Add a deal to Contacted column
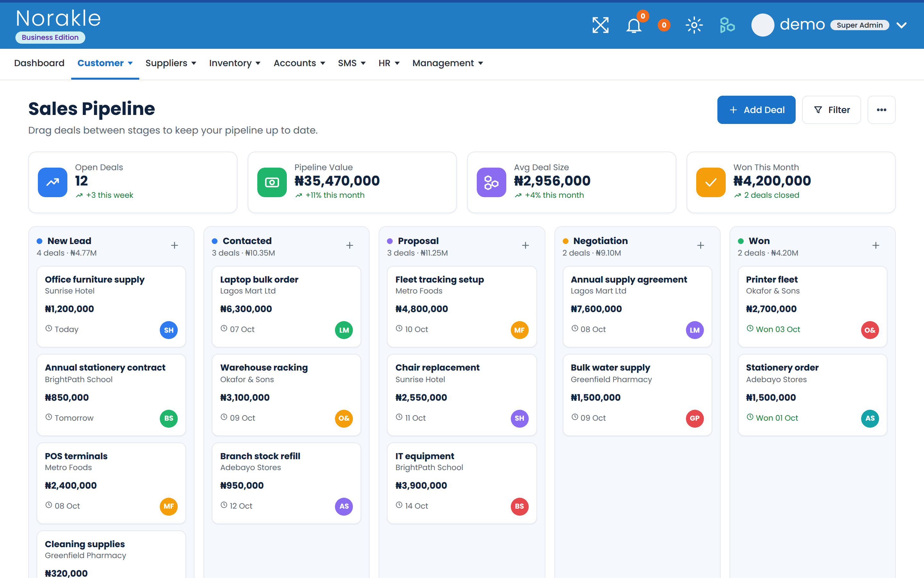Viewport: 924px width, 578px height. pos(350,245)
